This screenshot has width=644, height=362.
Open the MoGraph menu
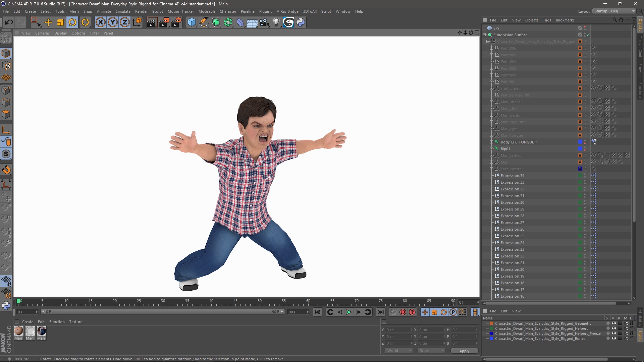coord(207,11)
